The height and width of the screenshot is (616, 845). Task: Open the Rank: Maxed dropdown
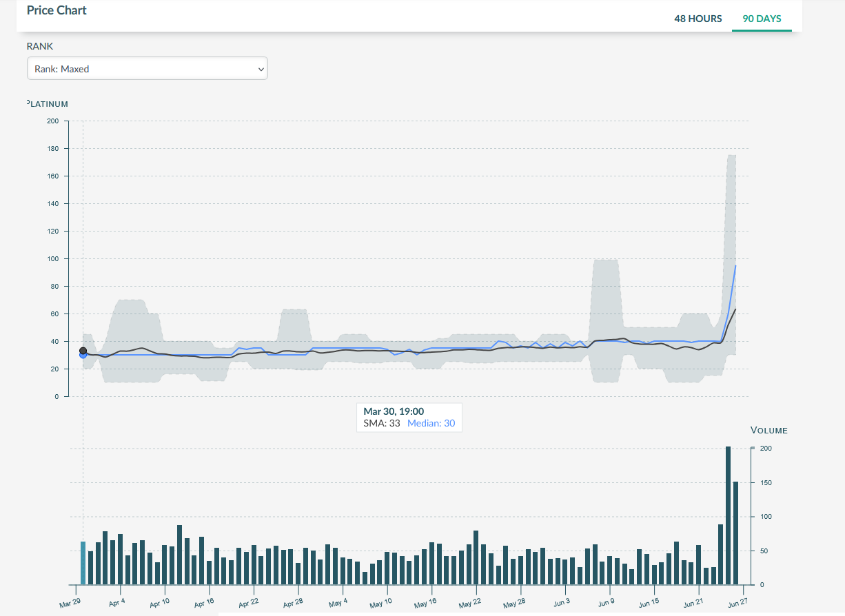[x=147, y=69]
